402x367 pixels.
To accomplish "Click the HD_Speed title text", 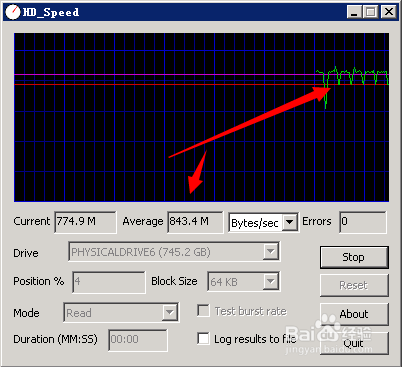I will [51, 12].
